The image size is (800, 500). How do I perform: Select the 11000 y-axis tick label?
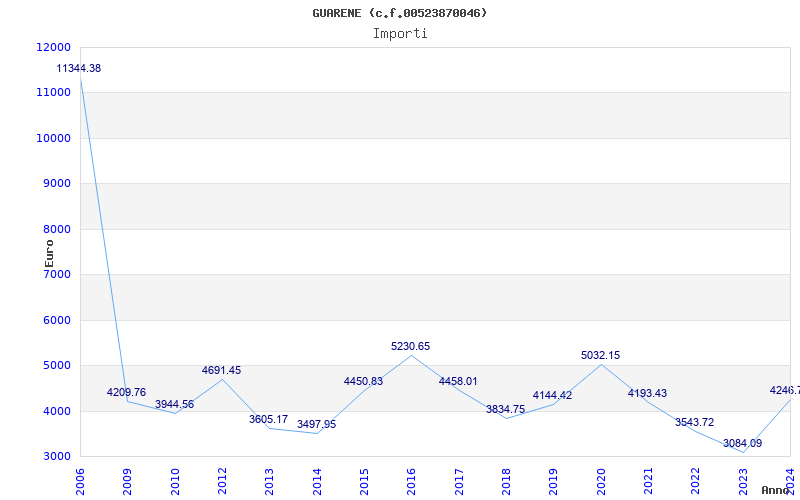click(x=54, y=93)
